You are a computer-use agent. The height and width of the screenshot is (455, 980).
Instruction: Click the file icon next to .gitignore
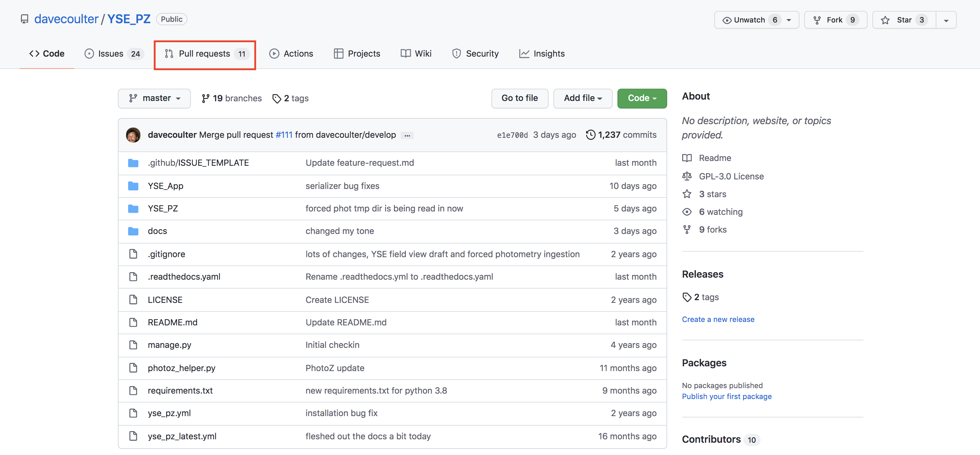tap(133, 254)
